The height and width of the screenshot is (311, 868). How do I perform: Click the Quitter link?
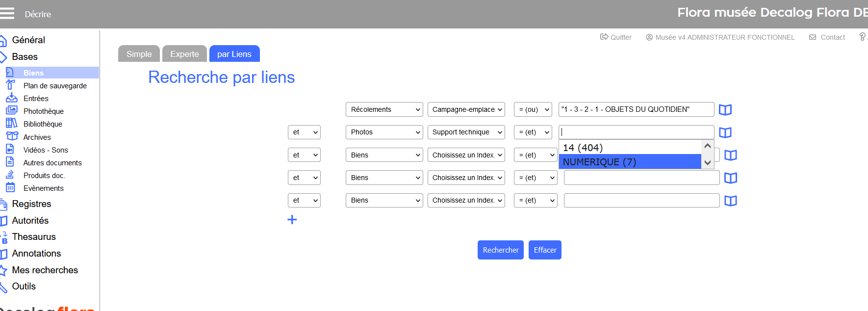[616, 37]
